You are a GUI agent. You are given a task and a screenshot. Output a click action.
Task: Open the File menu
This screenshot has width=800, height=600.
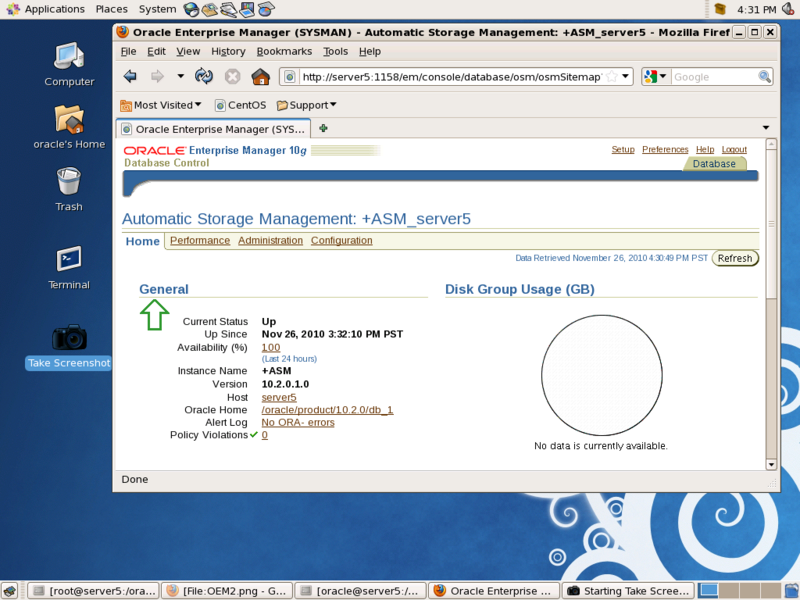click(128, 52)
